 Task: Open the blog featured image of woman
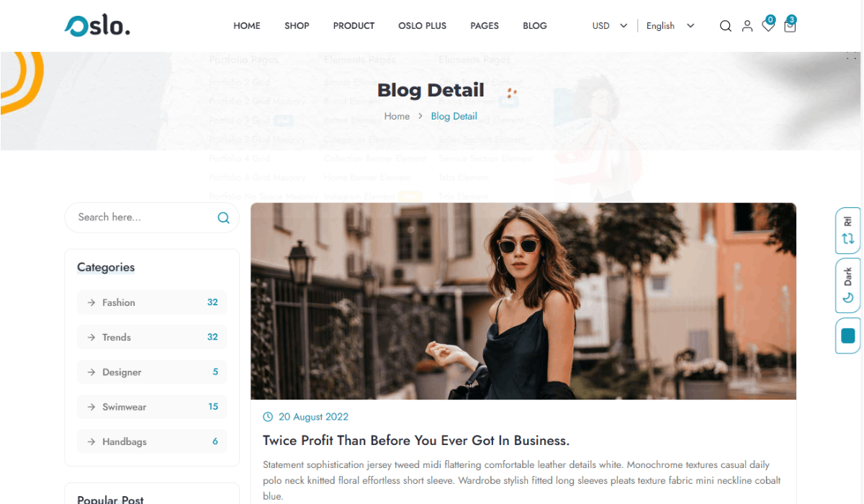pos(523,301)
